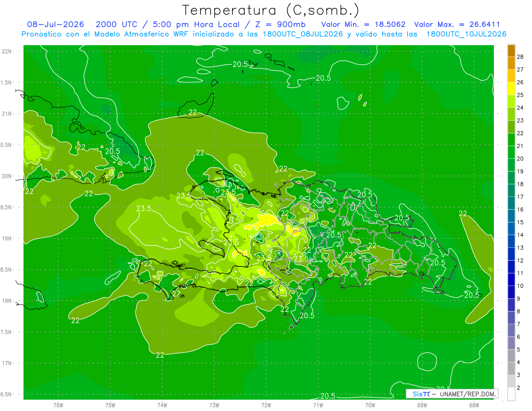Click the 'Temperatura (C,somb.)' chart title
This screenshot has height=411, width=532.
(270, 10)
